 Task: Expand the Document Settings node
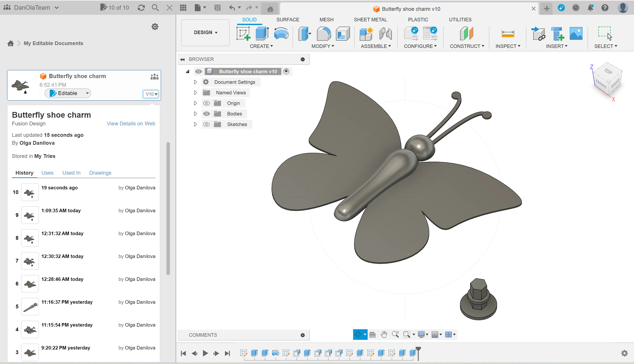(x=195, y=82)
